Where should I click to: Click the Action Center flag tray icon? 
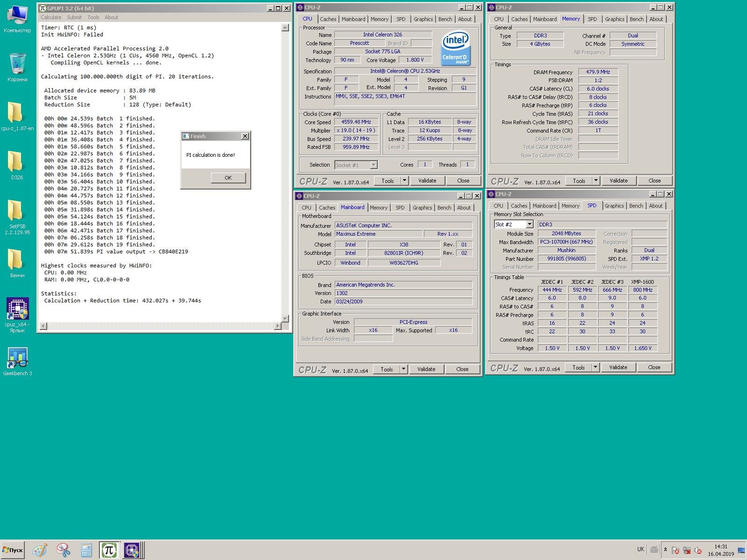(676, 551)
